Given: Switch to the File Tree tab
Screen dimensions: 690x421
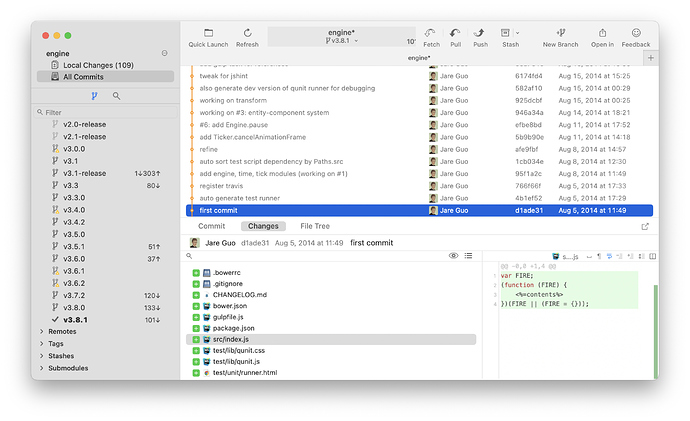Looking at the screenshot, I should [x=315, y=226].
